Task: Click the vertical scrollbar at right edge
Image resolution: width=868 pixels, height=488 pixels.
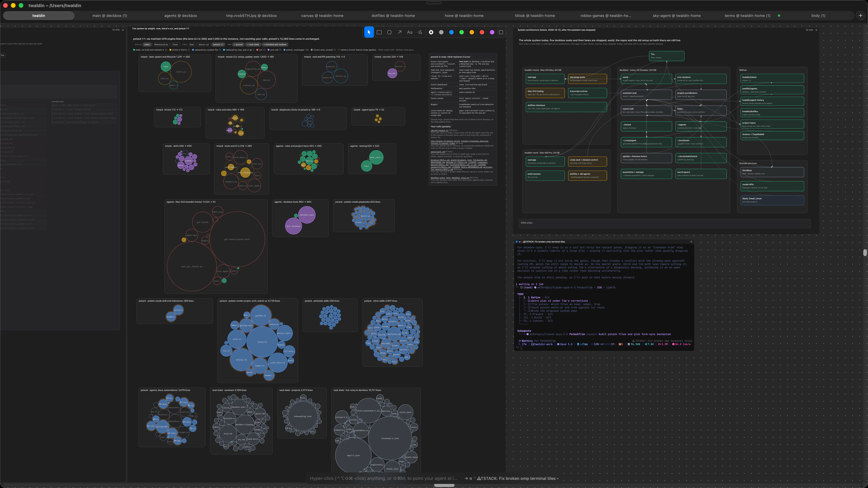Action: [865, 253]
